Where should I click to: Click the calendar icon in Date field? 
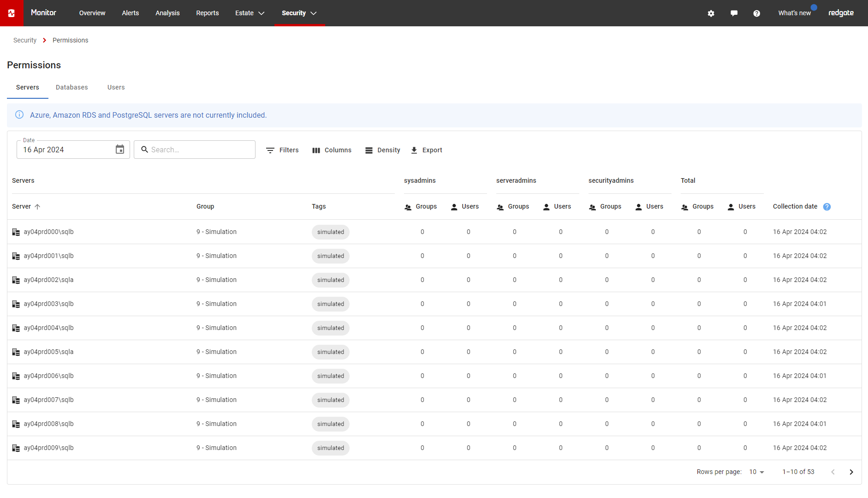pyautogui.click(x=120, y=150)
